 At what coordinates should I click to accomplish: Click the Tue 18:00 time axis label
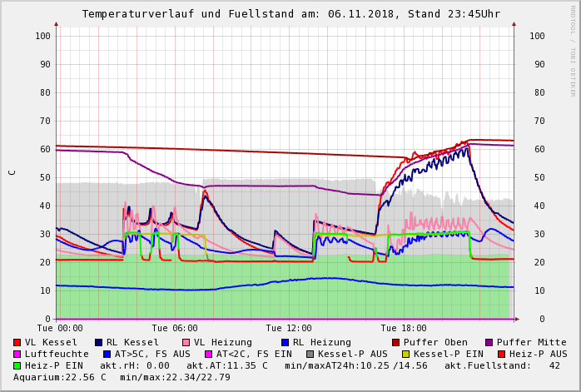click(x=403, y=329)
